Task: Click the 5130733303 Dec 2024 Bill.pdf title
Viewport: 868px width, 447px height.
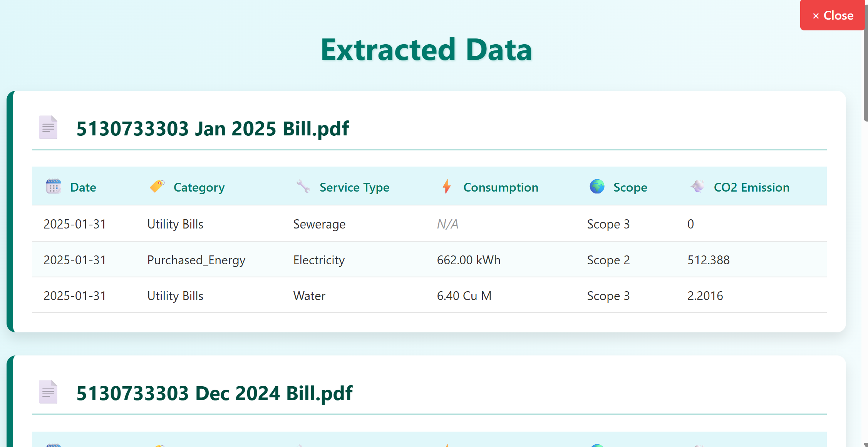Action: point(214,393)
